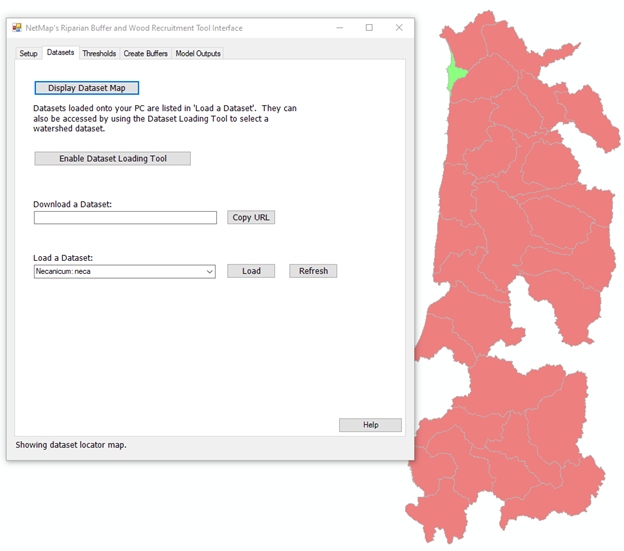Open the Model Outputs tab
The image size is (624, 551).
pos(198,53)
